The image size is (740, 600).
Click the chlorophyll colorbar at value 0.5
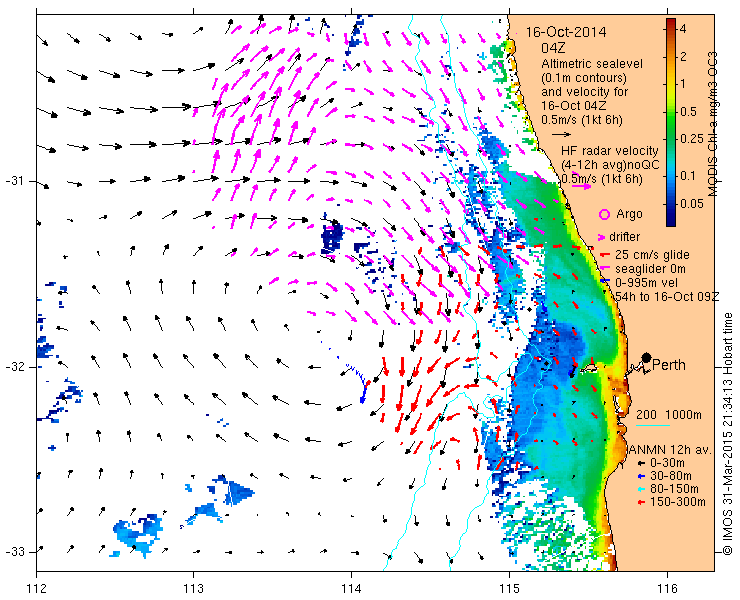coord(671,112)
